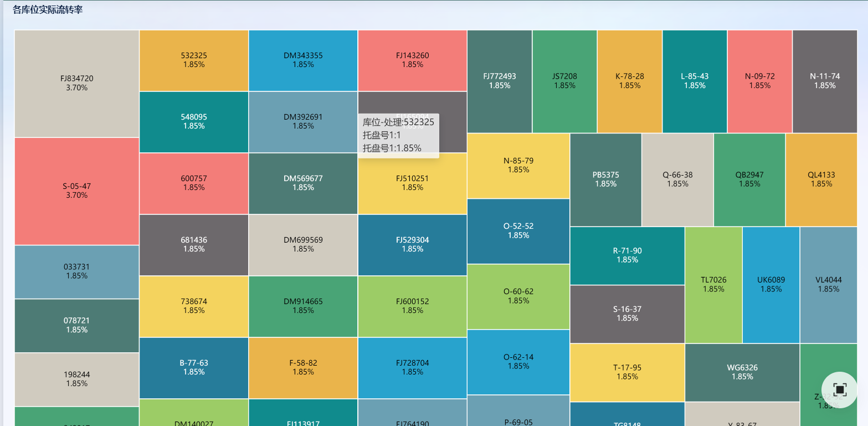The height and width of the screenshot is (426, 868).
Task: Select the L-85-43 teal tile
Action: (695, 81)
